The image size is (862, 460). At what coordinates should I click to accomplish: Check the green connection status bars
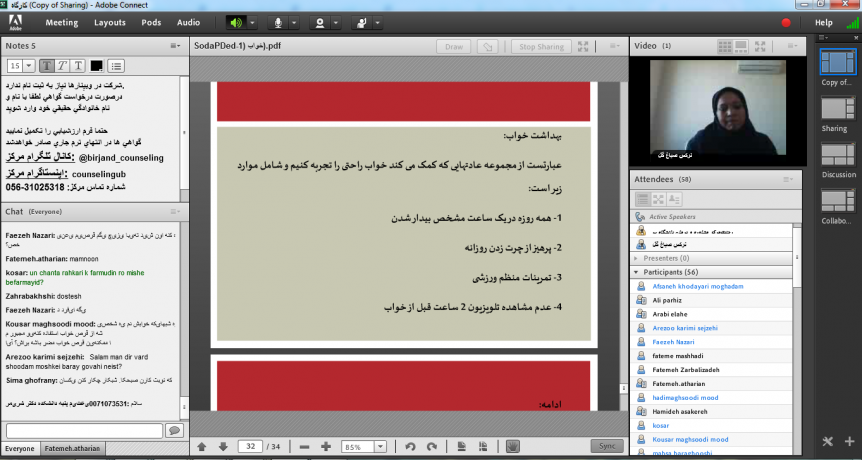click(852, 23)
